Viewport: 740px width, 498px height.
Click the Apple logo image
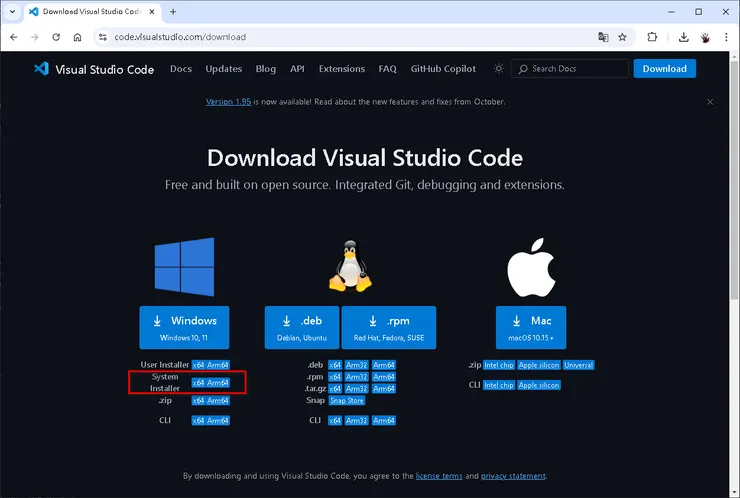coord(531,268)
